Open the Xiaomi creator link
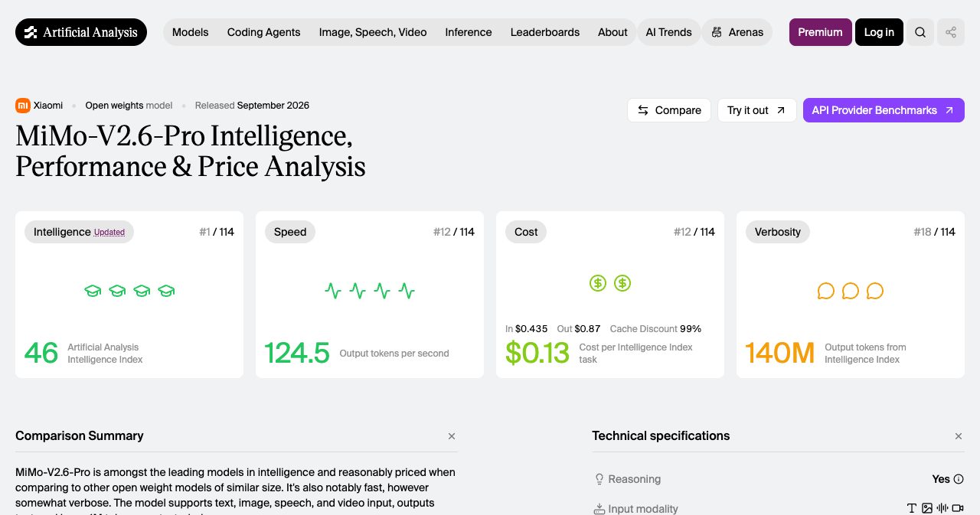The image size is (980, 515). coord(48,106)
